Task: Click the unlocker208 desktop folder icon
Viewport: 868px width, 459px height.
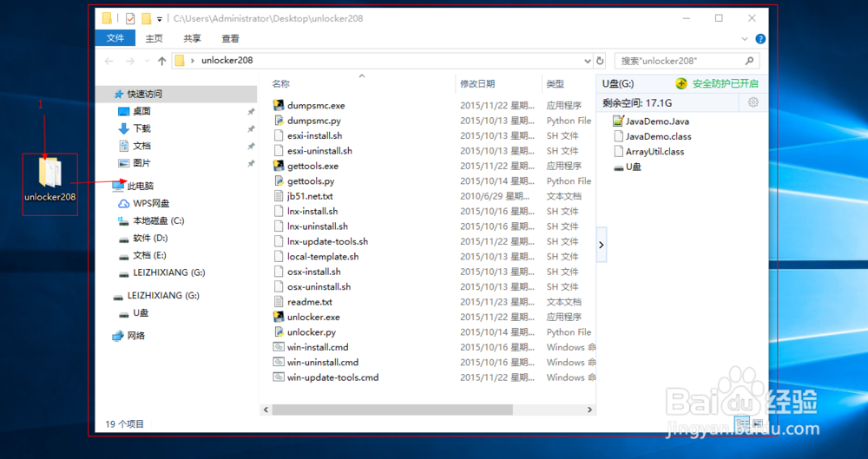Action: pos(49,173)
